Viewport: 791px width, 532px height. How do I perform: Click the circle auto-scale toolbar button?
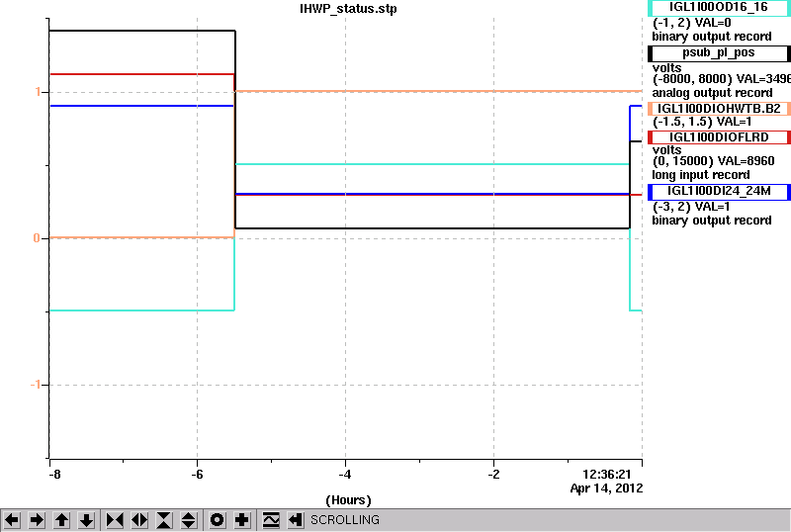click(217, 520)
